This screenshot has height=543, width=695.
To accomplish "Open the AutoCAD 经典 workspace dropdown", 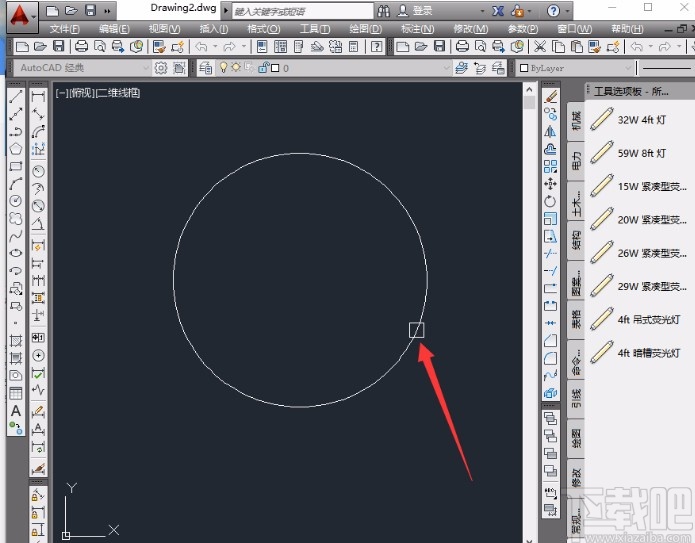I will point(82,68).
